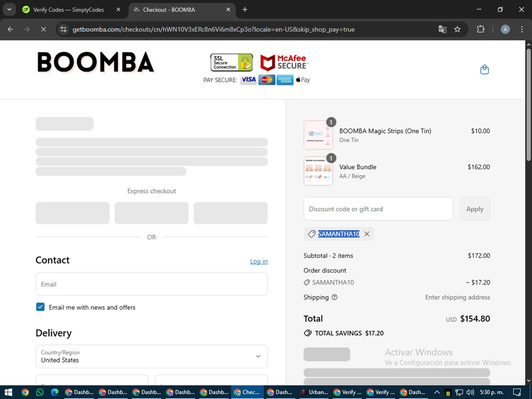Screen dimensions: 532x399
Task: Open the Shipping help question icon
Action: [334, 297]
